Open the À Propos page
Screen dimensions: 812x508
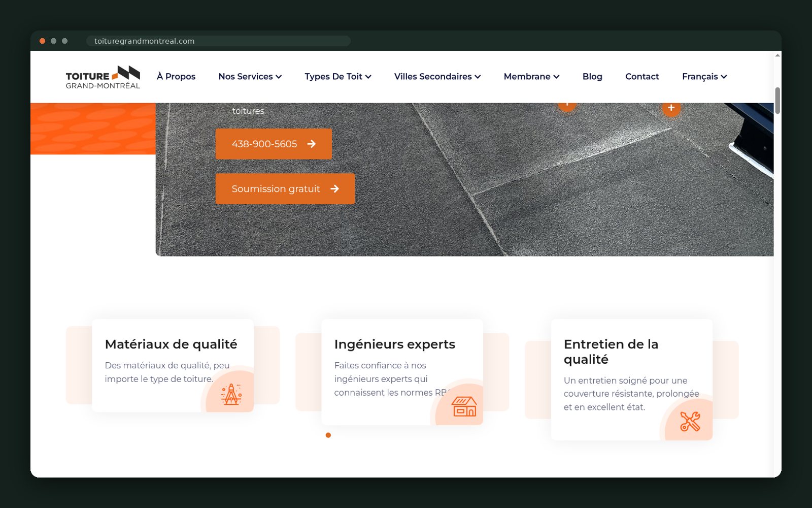(x=176, y=77)
